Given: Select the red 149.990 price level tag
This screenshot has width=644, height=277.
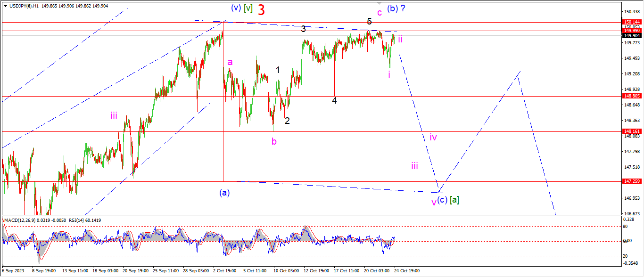Looking at the screenshot, I should tap(631, 31).
